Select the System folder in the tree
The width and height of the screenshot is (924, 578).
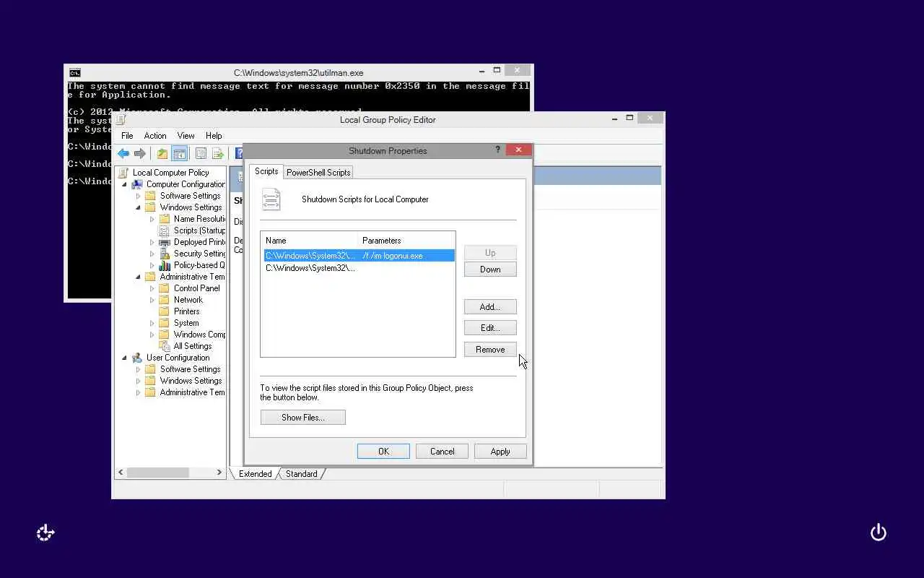(x=186, y=323)
